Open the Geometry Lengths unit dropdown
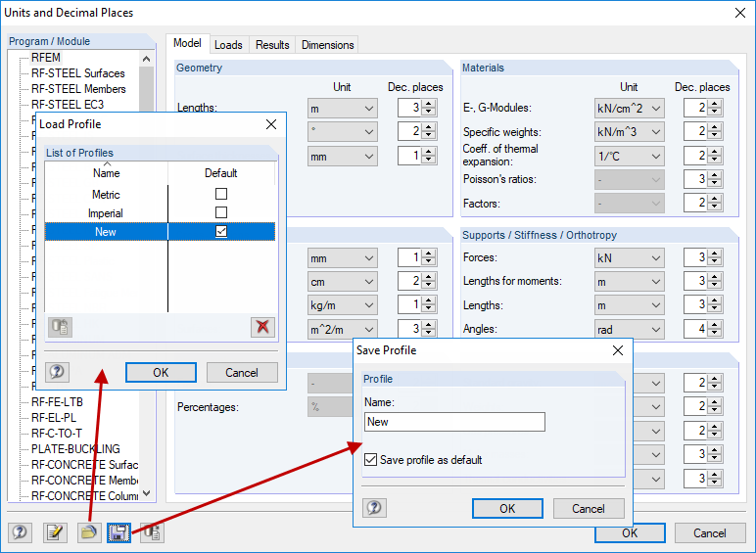Viewport: 756px width, 553px height. point(343,109)
